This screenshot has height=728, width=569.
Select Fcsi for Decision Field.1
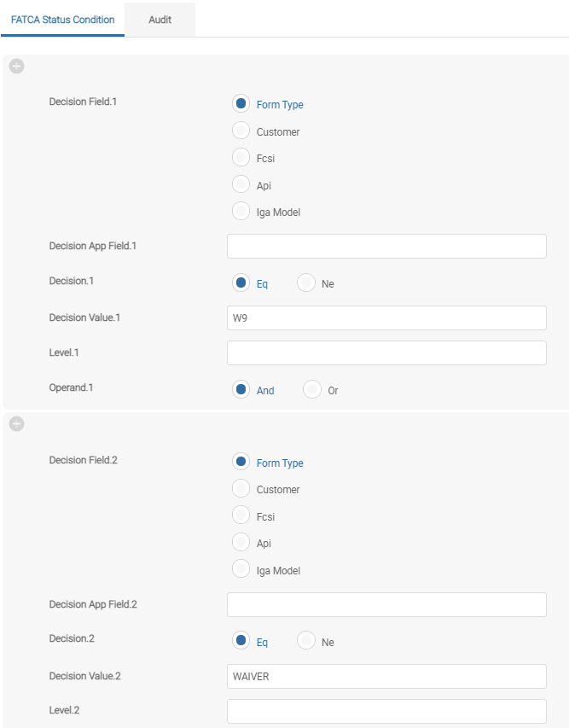[241, 157]
